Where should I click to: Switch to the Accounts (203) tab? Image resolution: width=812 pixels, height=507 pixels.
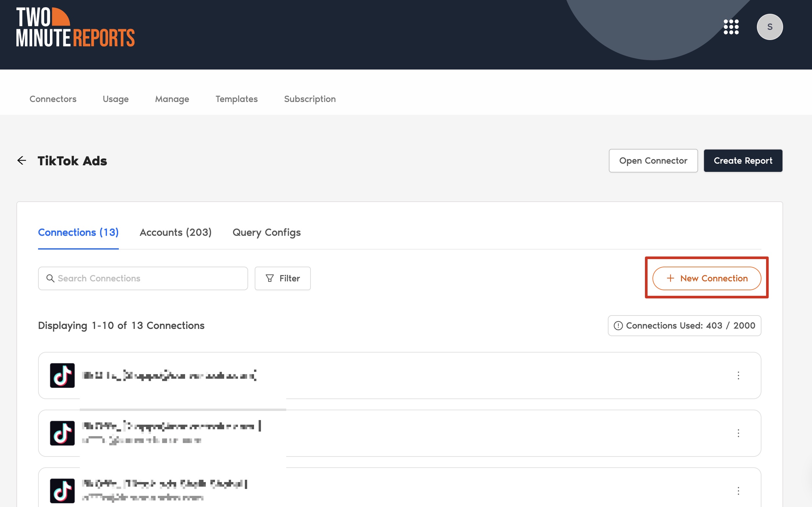[176, 233]
